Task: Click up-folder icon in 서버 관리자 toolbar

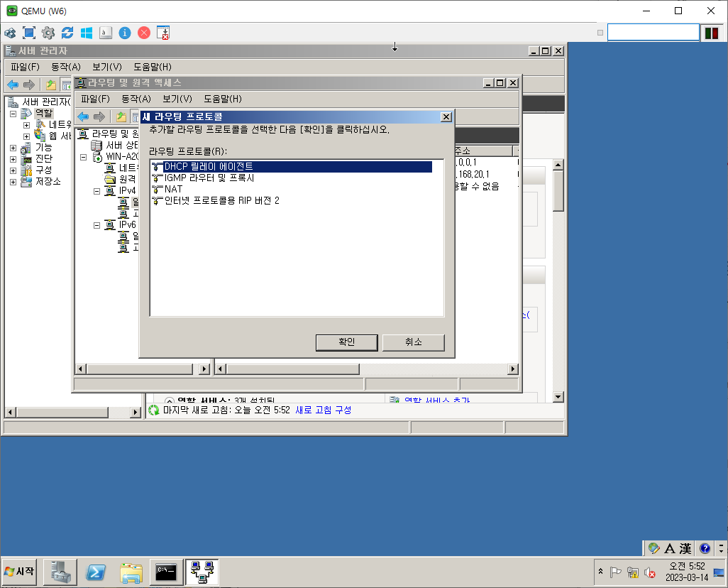Action: pos(50,85)
